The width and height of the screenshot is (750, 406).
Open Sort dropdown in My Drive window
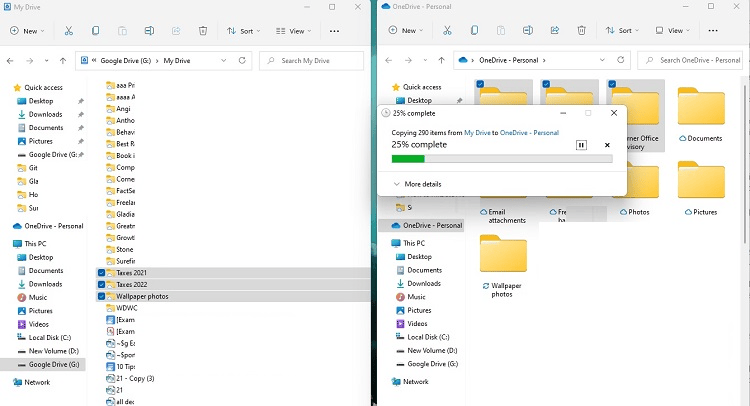point(244,31)
